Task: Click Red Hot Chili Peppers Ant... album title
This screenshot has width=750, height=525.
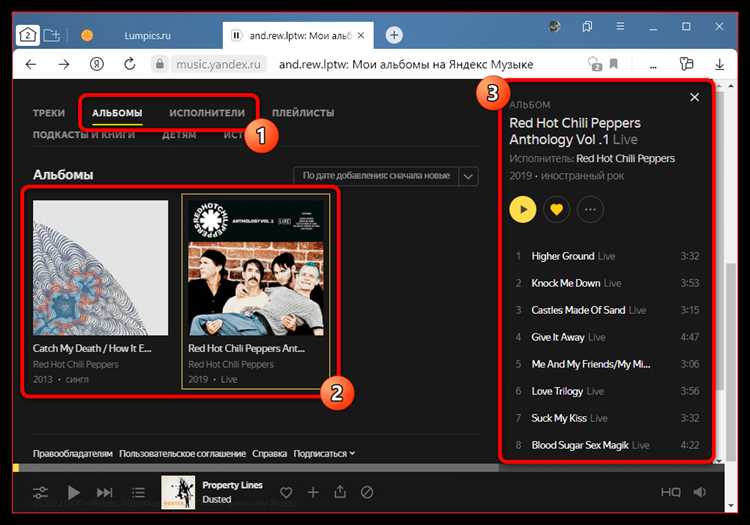Action: (246, 349)
